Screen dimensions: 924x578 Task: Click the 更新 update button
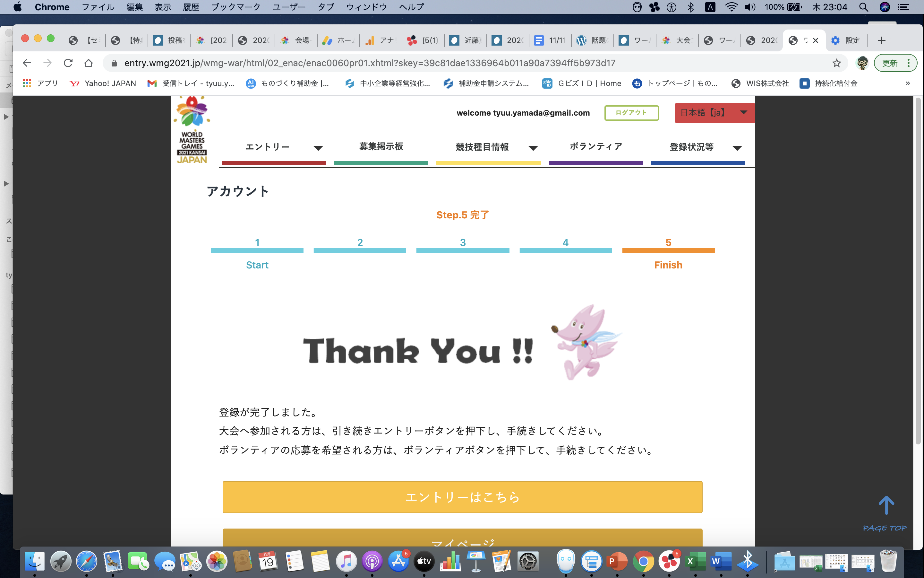[890, 63]
